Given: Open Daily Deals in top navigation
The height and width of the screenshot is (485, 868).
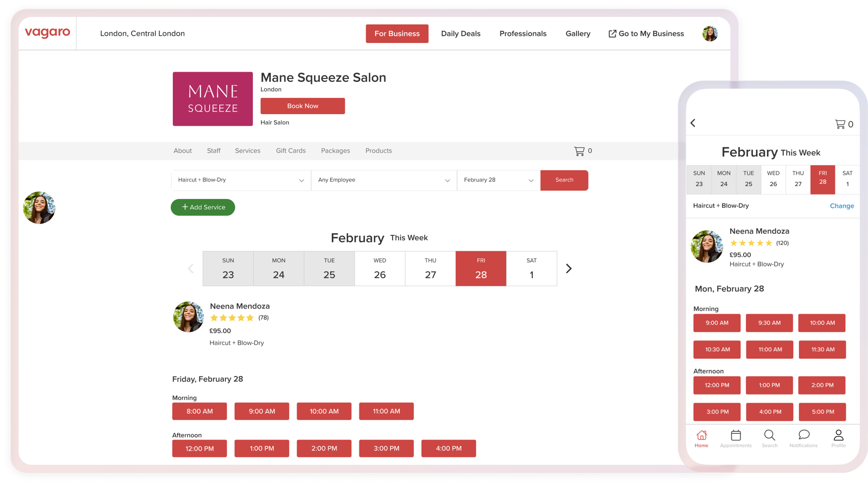Looking at the screenshot, I should tap(461, 34).
